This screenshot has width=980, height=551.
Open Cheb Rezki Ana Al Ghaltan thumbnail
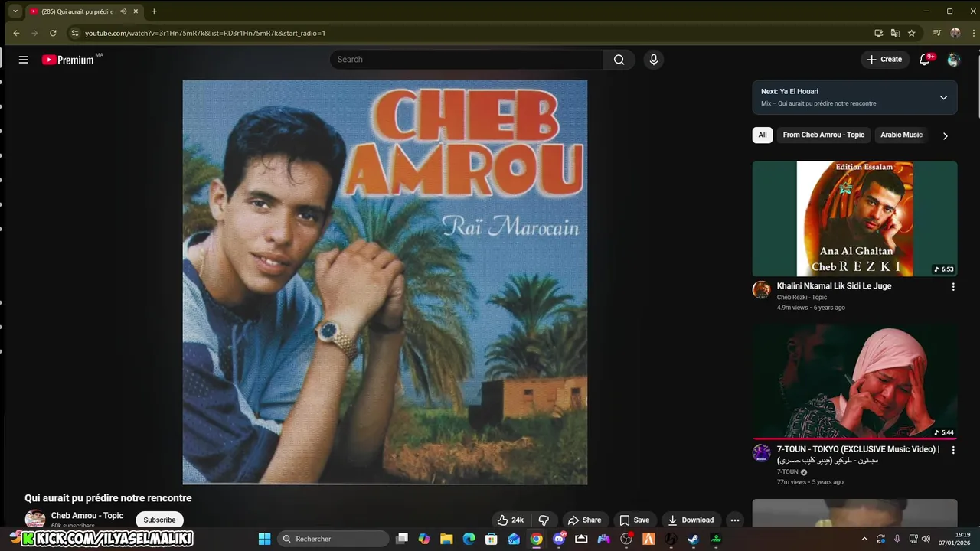click(854, 218)
